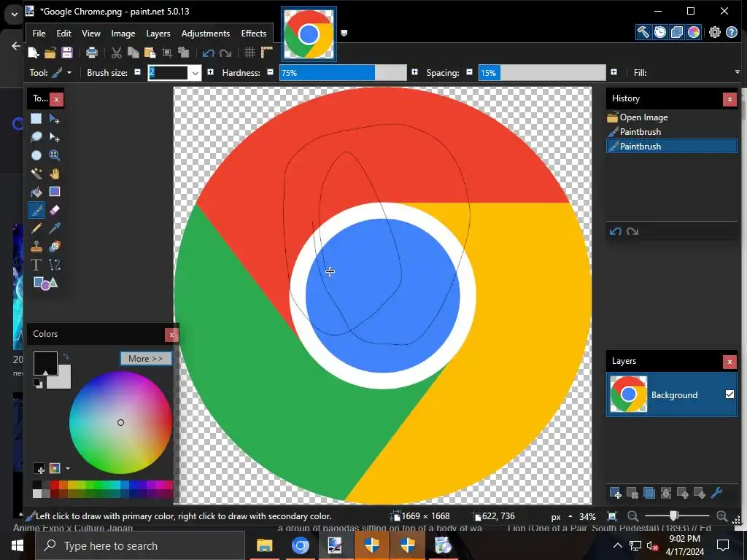Select the Google Chrome image thumbnail tab
Image resolution: width=747 pixels, height=560 pixels.
[309, 34]
